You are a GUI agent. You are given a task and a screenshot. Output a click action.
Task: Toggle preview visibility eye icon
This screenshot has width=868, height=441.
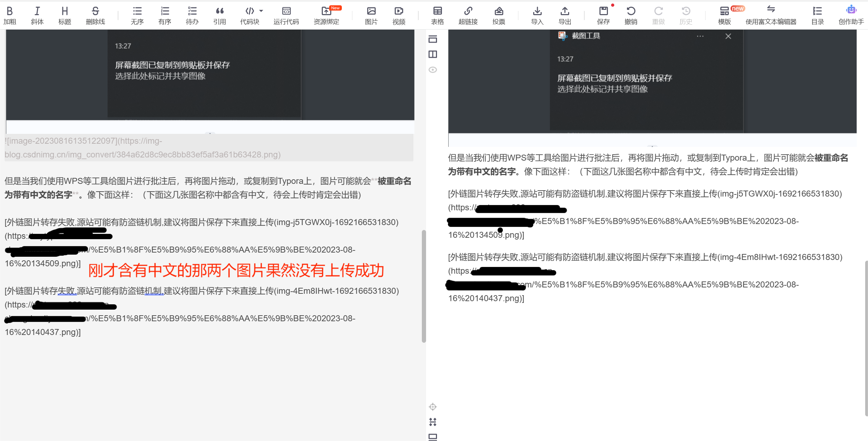pos(433,70)
